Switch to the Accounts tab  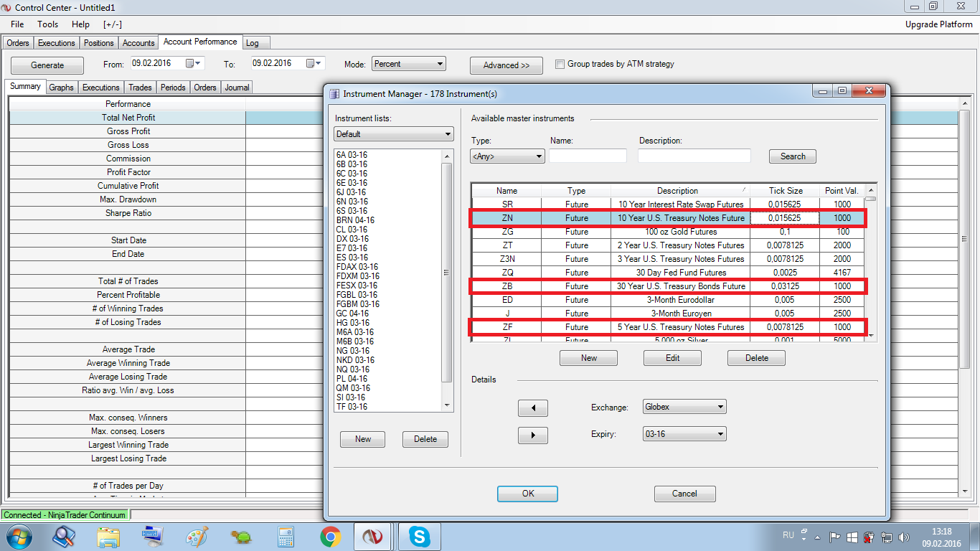(138, 43)
